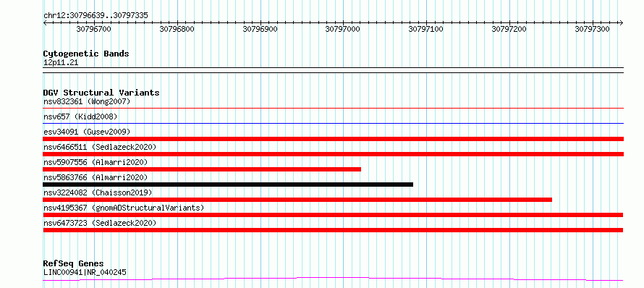Viewport: 644px width, 288px height.
Task: Click the black bar under nsv5863766
Action: pyautogui.click(x=228, y=185)
